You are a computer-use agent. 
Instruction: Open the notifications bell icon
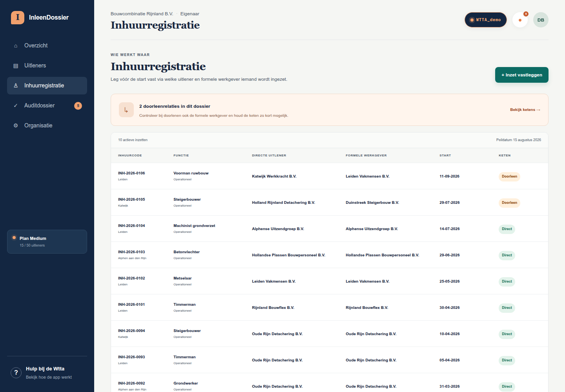click(520, 20)
